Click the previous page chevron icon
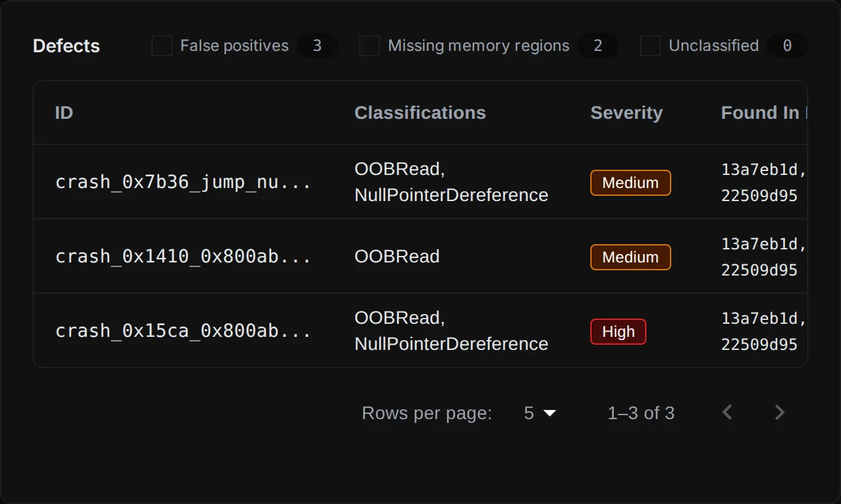The image size is (841, 504). coord(727,413)
